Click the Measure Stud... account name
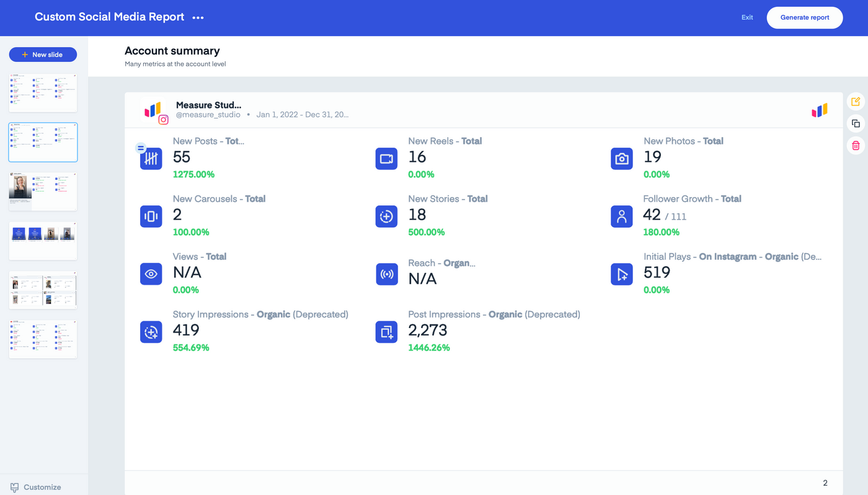868x495 pixels. pyautogui.click(x=209, y=105)
